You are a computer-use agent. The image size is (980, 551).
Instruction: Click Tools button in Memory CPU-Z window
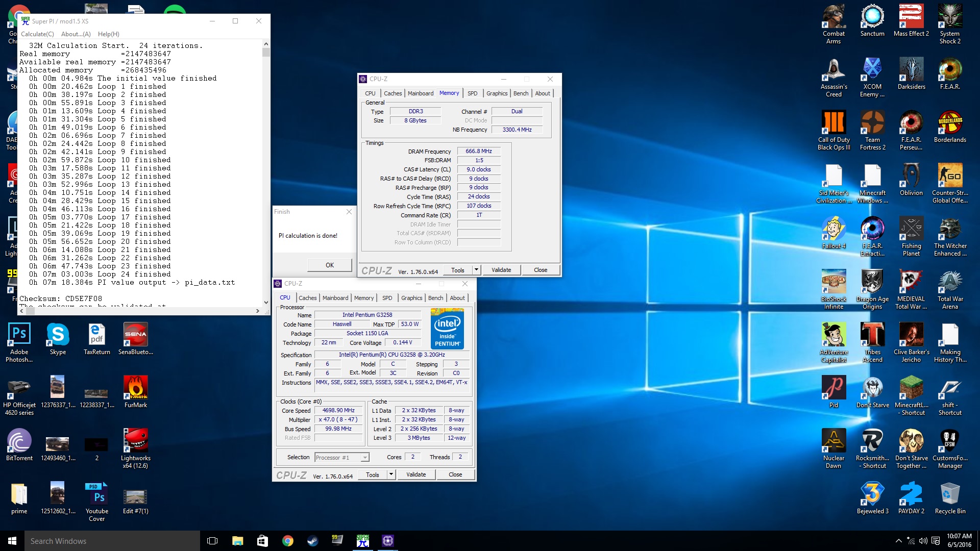coord(458,270)
